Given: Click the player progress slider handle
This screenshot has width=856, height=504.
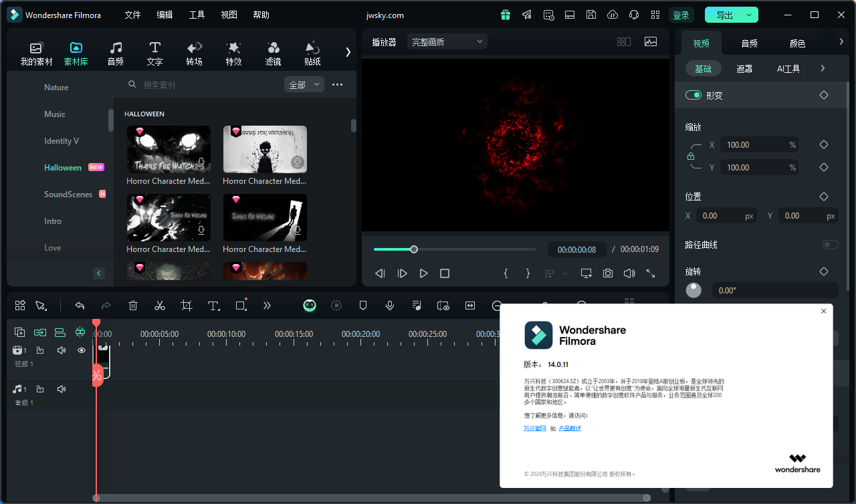Looking at the screenshot, I should pyautogui.click(x=414, y=249).
